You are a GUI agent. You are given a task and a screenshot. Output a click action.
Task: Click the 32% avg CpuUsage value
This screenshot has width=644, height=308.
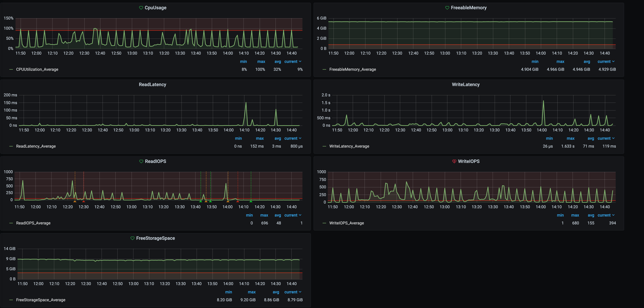point(277,69)
